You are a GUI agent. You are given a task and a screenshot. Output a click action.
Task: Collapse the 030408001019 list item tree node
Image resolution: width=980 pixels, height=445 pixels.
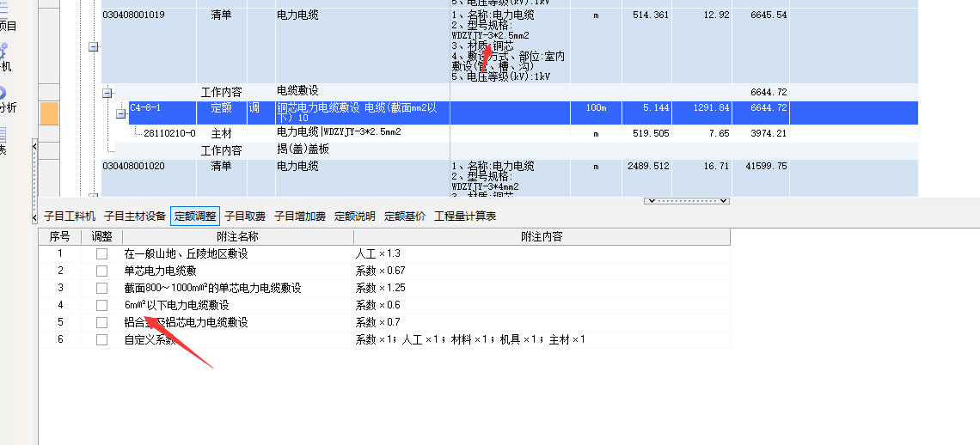coord(93,47)
